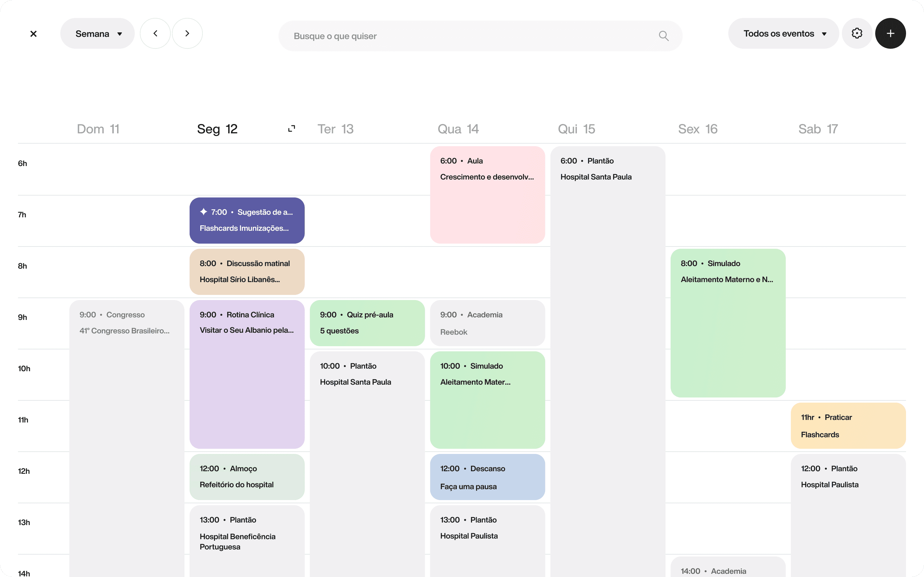The height and width of the screenshot is (577, 924).
Task: Open the Todos os eventos filter dropdown
Action: point(783,34)
